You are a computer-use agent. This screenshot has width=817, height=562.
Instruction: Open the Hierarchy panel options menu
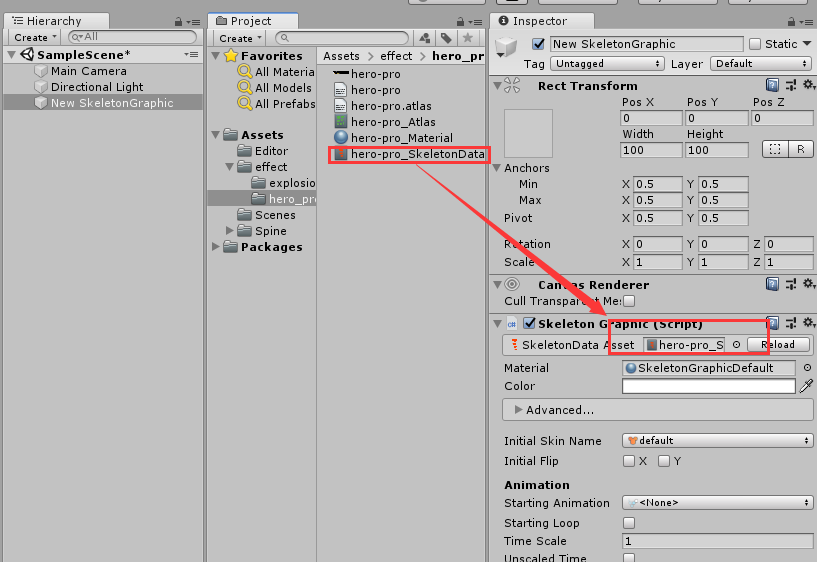point(193,22)
